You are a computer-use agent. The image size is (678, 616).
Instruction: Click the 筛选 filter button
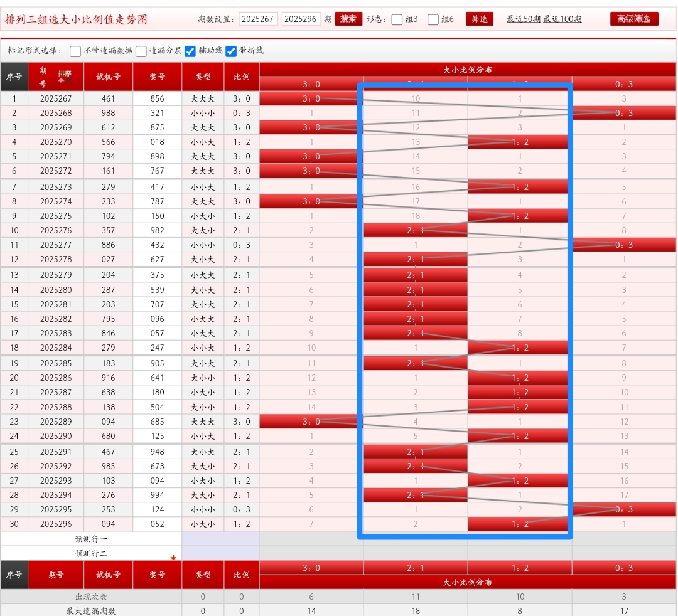pos(480,19)
